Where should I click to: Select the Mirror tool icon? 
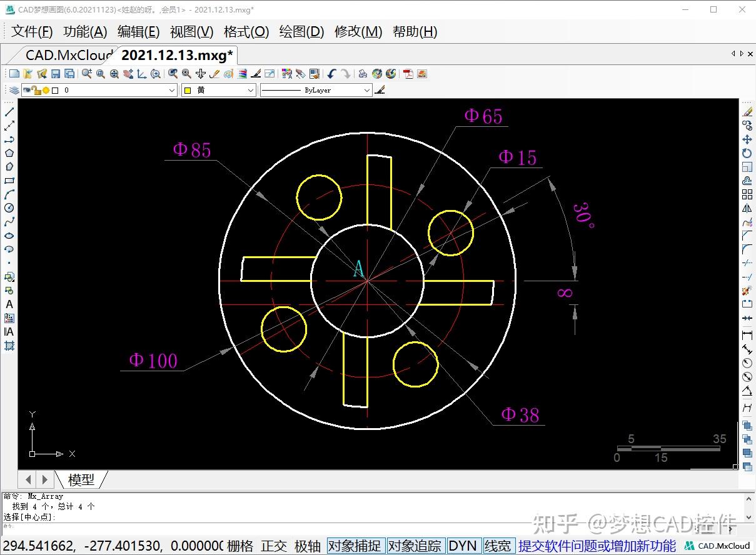point(747,208)
